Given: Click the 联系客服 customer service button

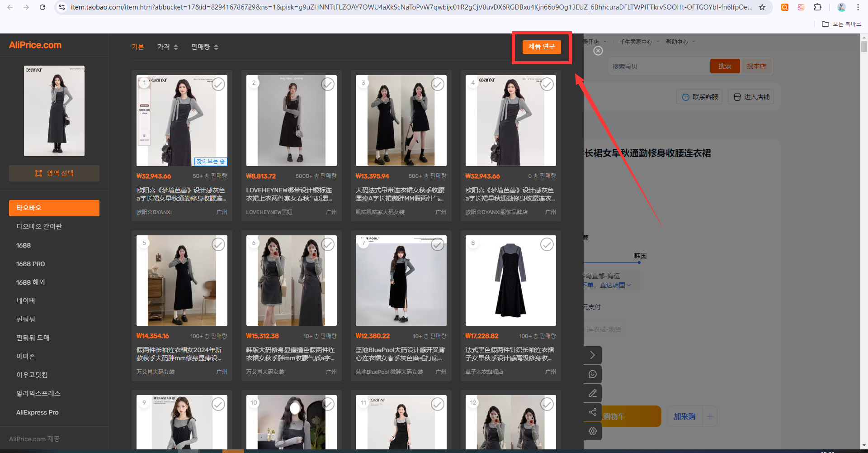Looking at the screenshot, I should 700,97.
